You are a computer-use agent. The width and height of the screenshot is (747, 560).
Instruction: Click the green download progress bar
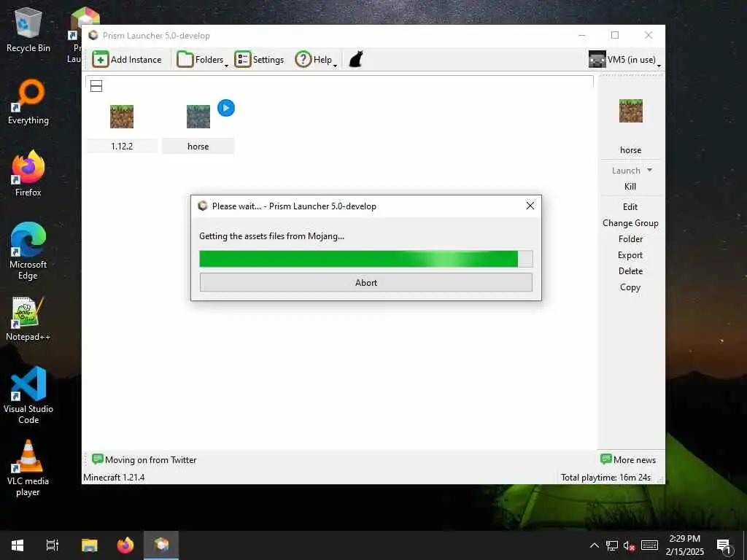[x=366, y=259]
